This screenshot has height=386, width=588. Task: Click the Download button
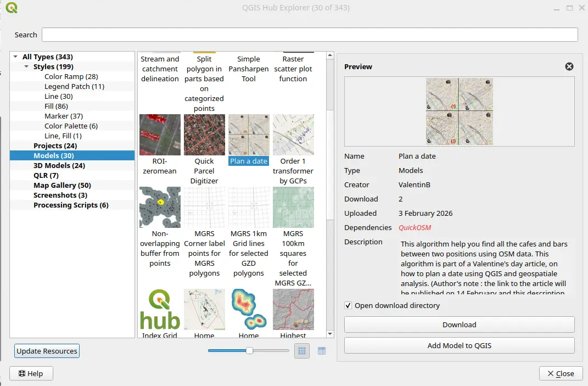(x=459, y=325)
